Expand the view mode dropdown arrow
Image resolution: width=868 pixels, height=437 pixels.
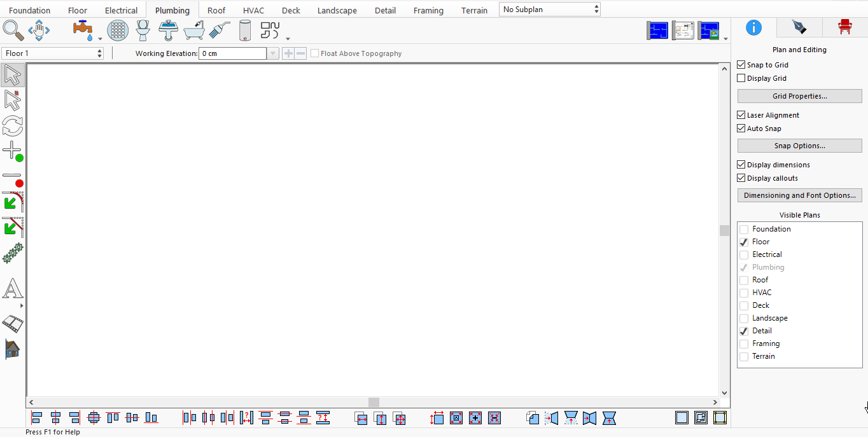[725, 39]
